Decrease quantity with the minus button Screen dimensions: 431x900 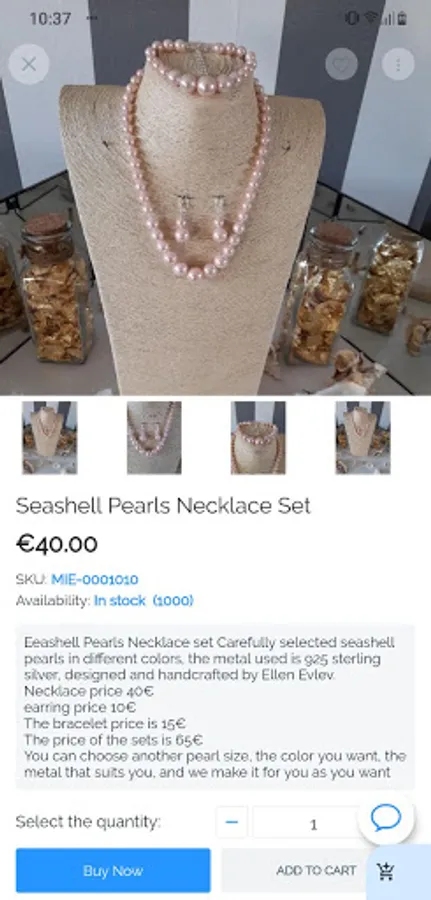(232, 822)
